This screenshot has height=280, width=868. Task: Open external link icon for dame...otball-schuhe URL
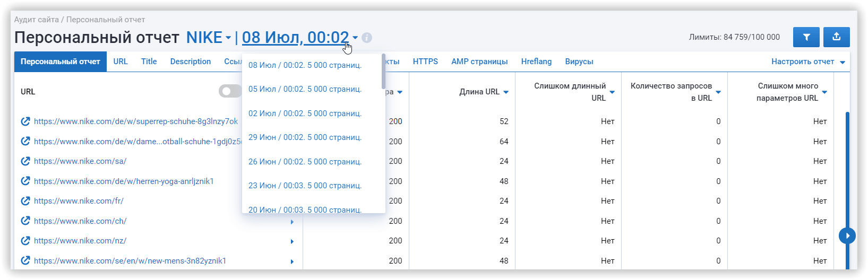click(x=25, y=141)
